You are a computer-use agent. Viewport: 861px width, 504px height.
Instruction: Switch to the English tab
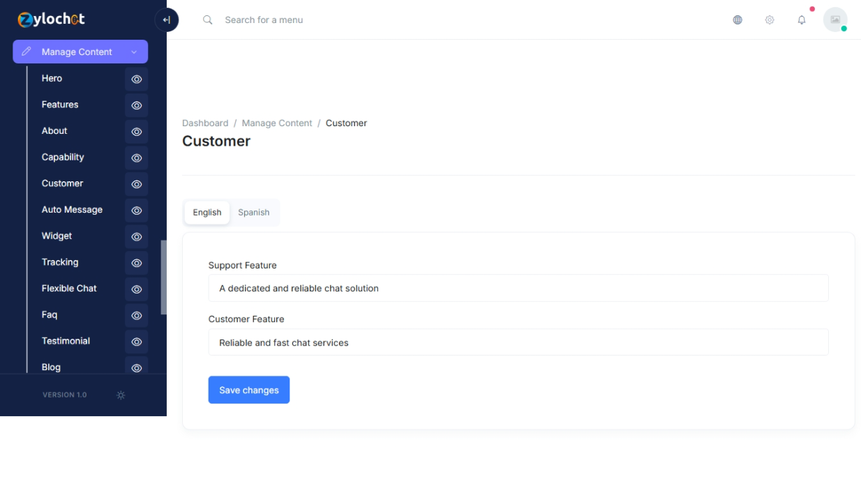[207, 213]
